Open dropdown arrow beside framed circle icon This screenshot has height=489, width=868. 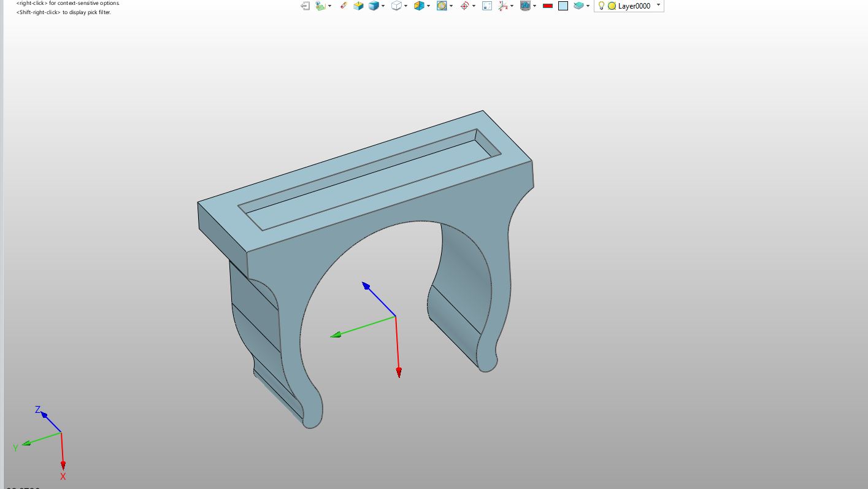(x=451, y=6)
